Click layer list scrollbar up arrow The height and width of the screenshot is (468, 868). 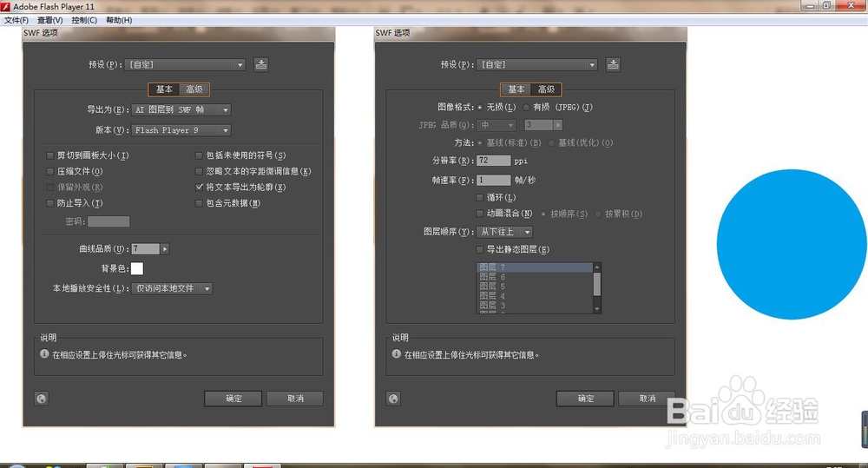[597, 267]
